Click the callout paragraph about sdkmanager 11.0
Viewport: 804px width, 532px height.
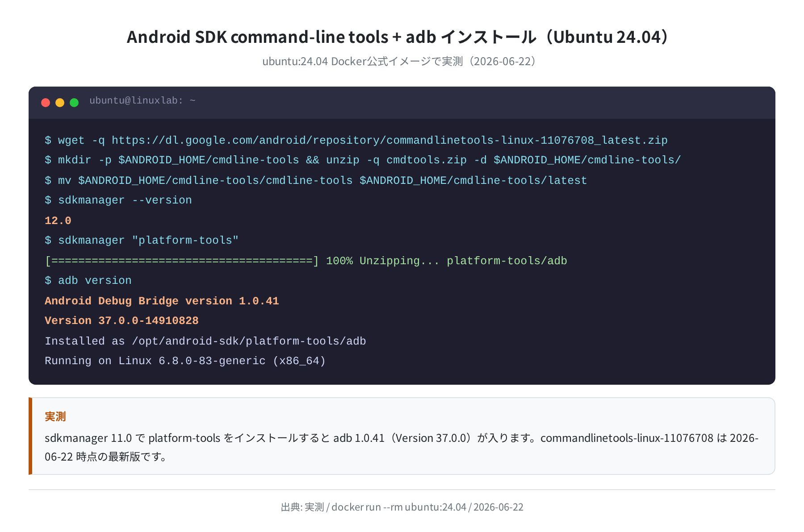click(402, 447)
